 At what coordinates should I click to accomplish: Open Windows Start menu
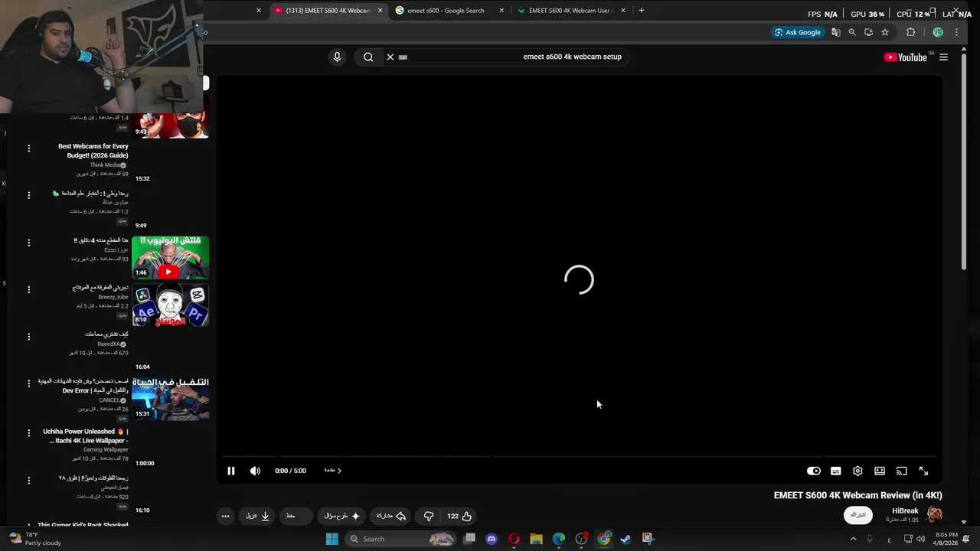[x=332, y=539]
